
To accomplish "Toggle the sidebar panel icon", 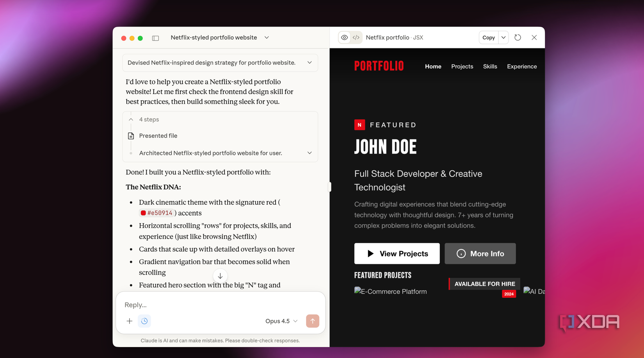I will pos(155,38).
